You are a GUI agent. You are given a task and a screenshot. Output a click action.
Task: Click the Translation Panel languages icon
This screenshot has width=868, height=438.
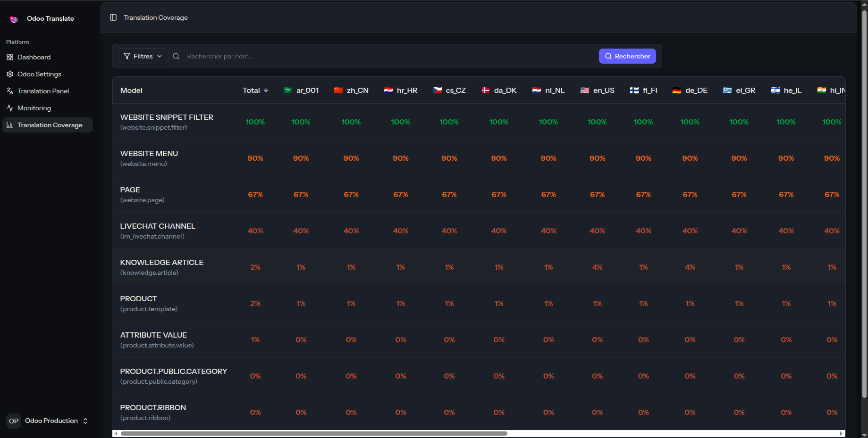tap(10, 91)
